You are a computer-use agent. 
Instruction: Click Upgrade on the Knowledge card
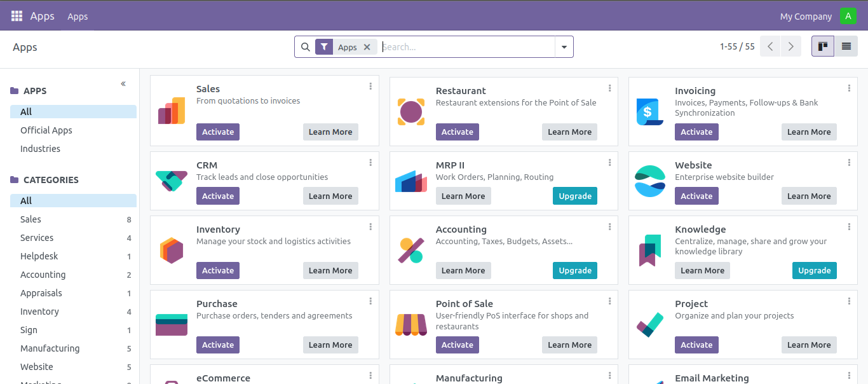pos(815,270)
